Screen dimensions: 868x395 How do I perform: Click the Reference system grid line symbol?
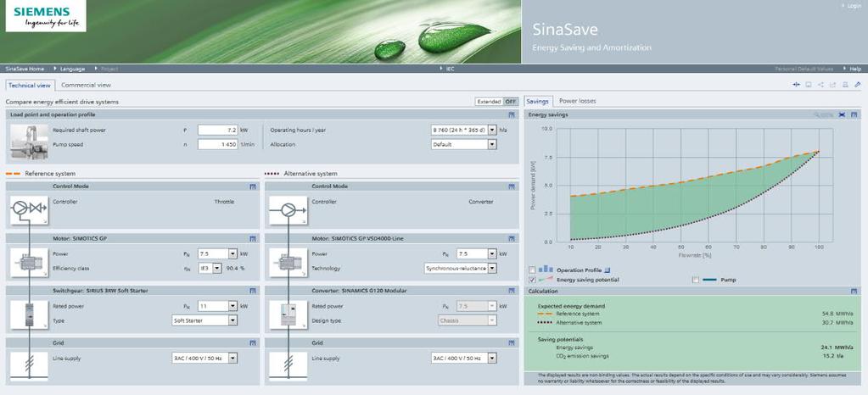(29, 365)
